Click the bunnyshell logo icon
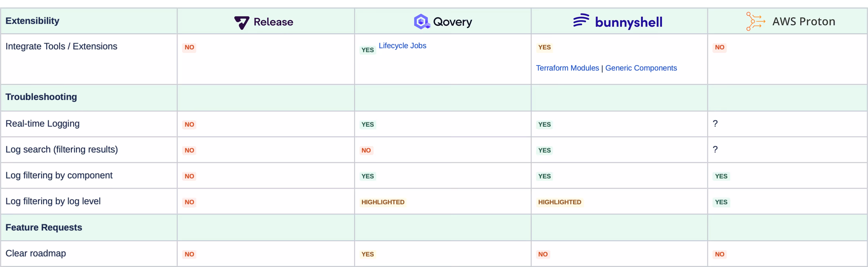Viewport: 868px width, 267px height. coord(581,20)
